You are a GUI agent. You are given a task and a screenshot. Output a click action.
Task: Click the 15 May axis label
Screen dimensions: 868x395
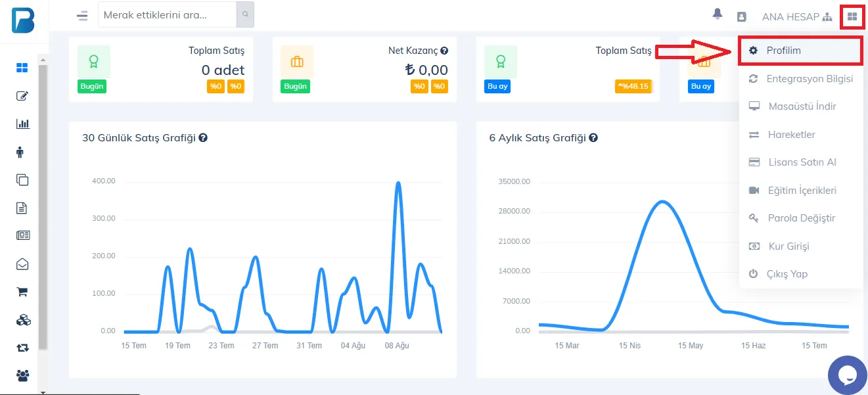691,346
